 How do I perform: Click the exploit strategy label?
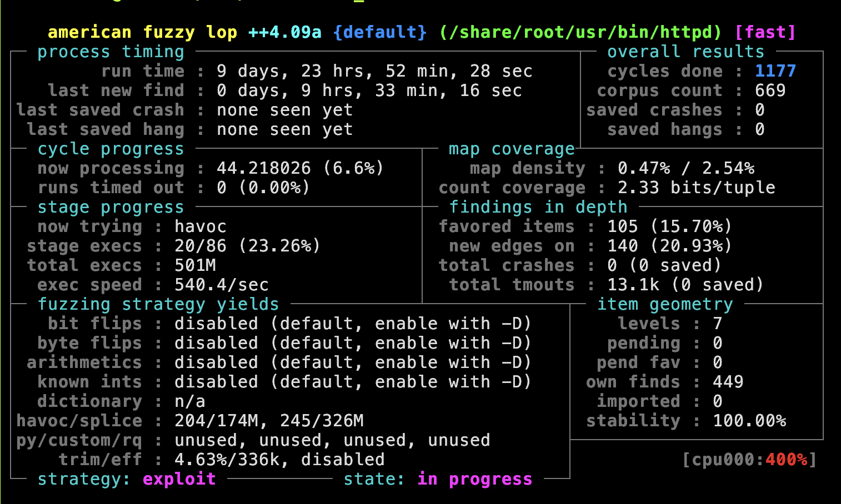tap(179, 479)
